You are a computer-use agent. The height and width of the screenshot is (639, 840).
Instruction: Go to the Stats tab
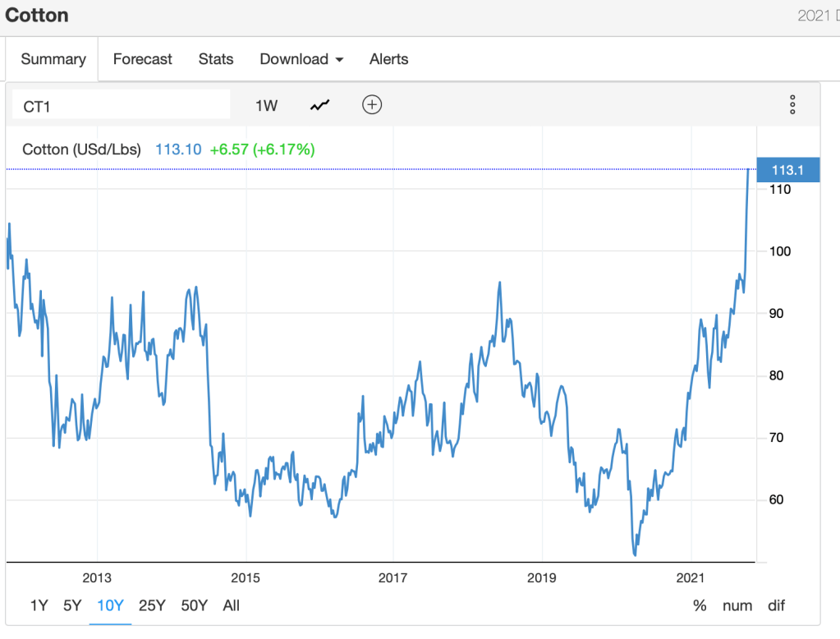[216, 59]
